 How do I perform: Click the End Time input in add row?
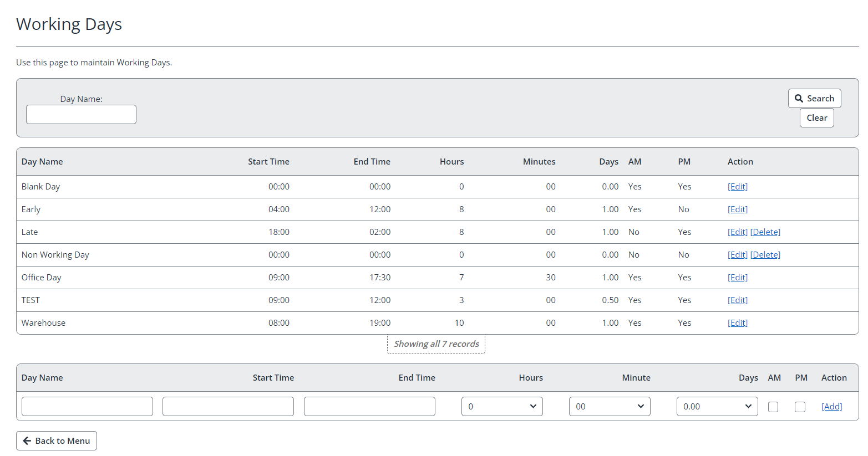(369, 407)
